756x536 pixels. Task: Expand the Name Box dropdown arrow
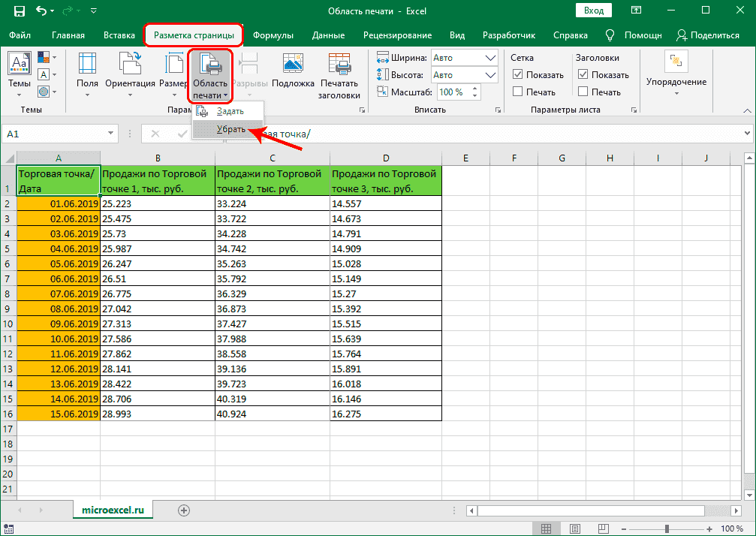click(111, 134)
